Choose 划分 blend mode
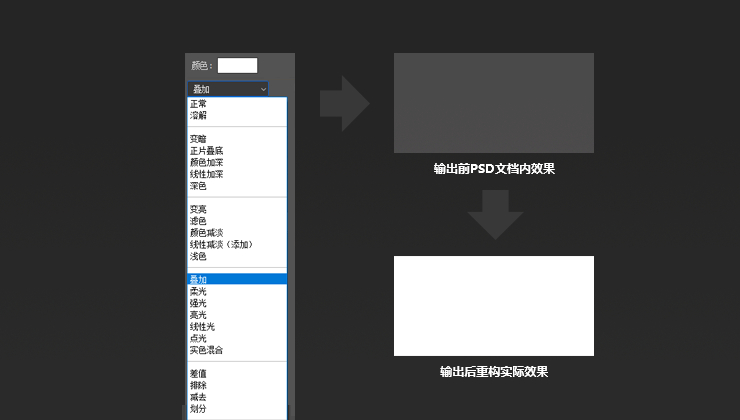This screenshot has height=420, width=740. click(x=199, y=408)
